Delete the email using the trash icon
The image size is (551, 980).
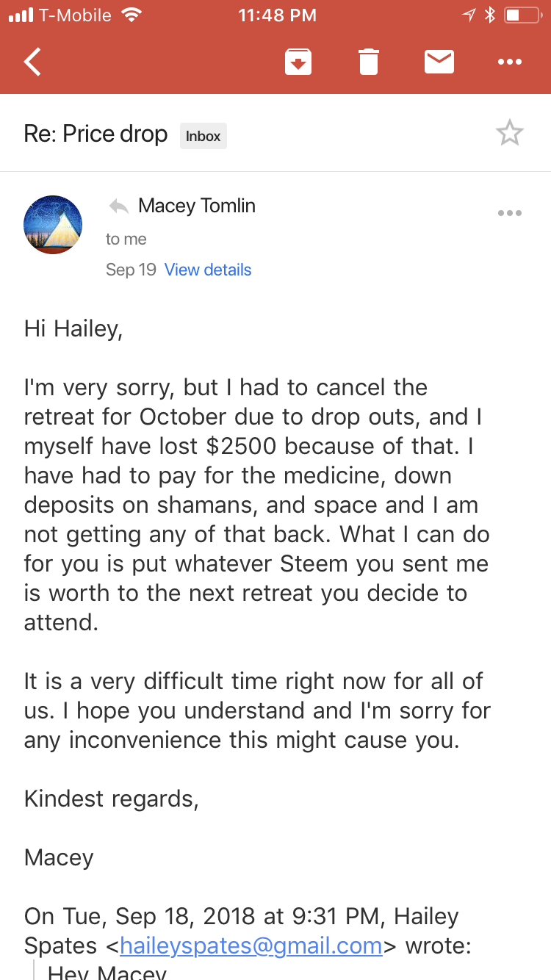(x=369, y=62)
